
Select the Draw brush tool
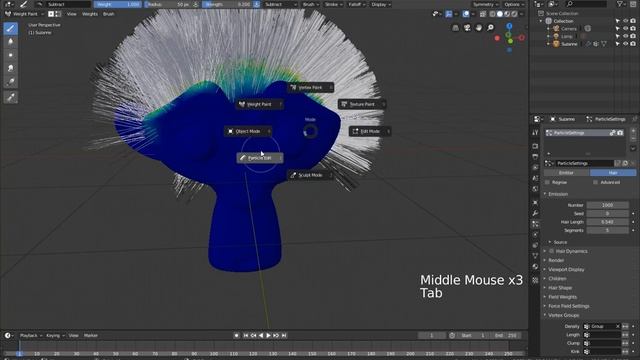11,28
